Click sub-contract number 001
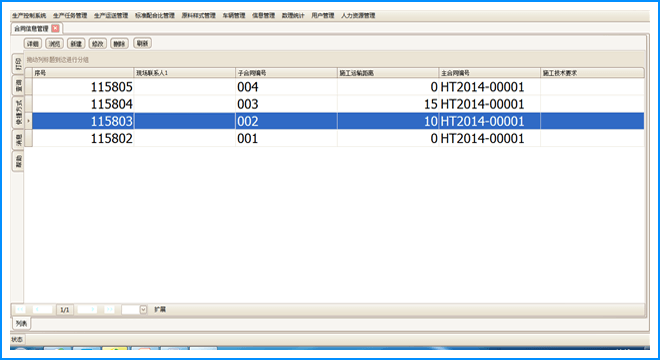Image resolution: width=660 pixels, height=360 pixels. coord(286,139)
